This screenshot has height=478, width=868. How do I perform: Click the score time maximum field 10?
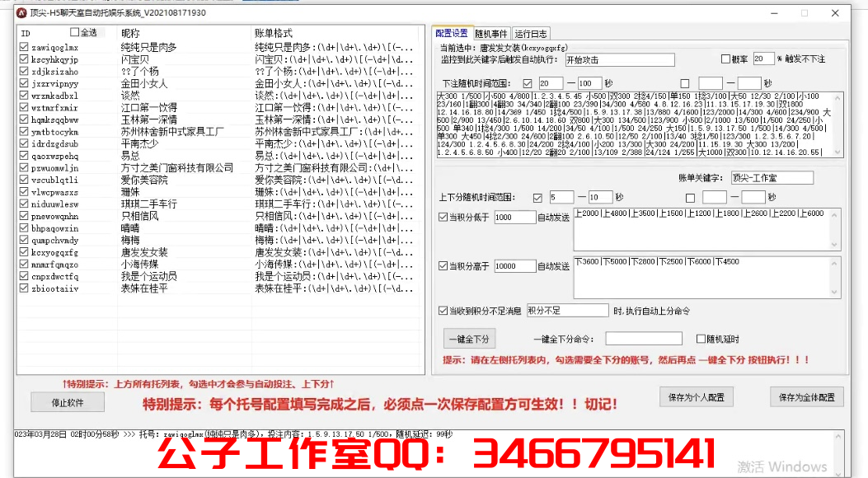click(x=600, y=197)
